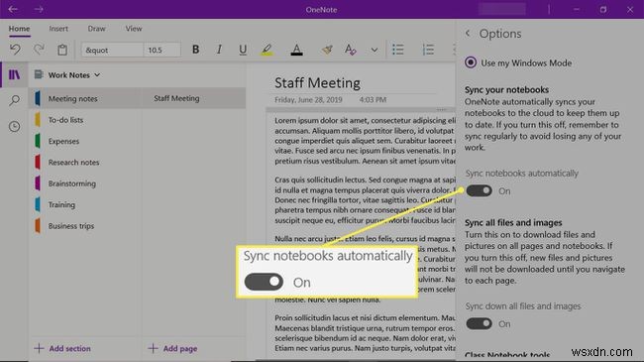Image resolution: width=644 pixels, height=362 pixels.
Task: Click the Staff Meeting page title
Action: tap(317, 82)
